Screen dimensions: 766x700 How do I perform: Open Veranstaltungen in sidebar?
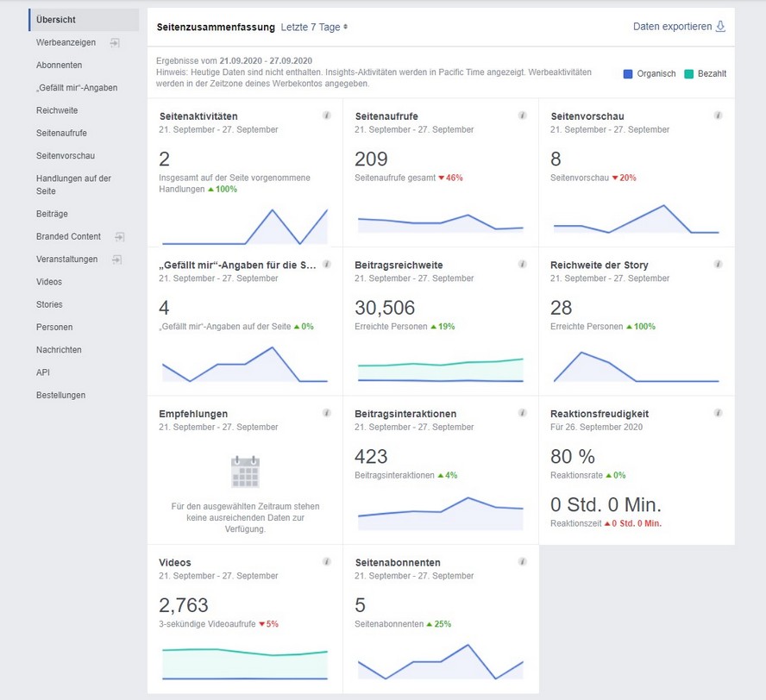(x=67, y=259)
